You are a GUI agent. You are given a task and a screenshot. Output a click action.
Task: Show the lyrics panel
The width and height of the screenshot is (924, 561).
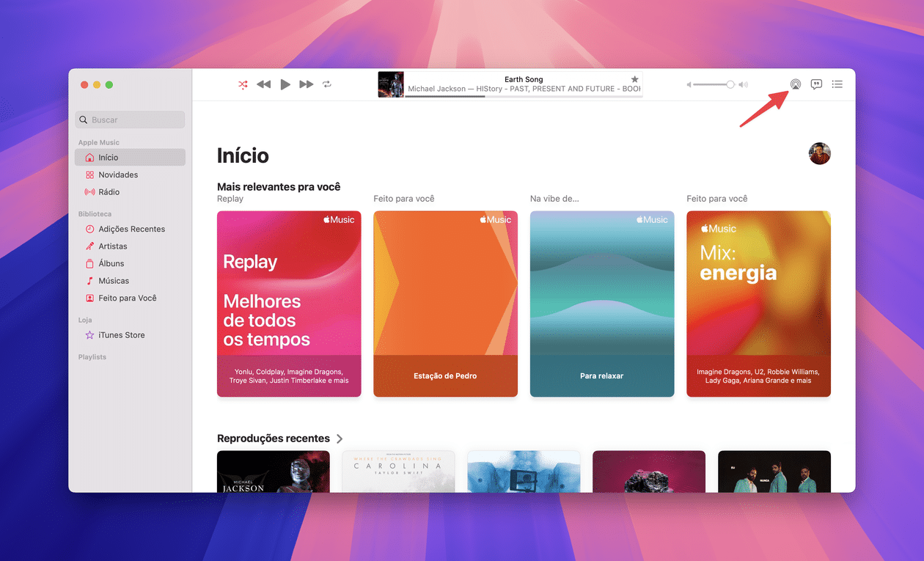tap(816, 84)
